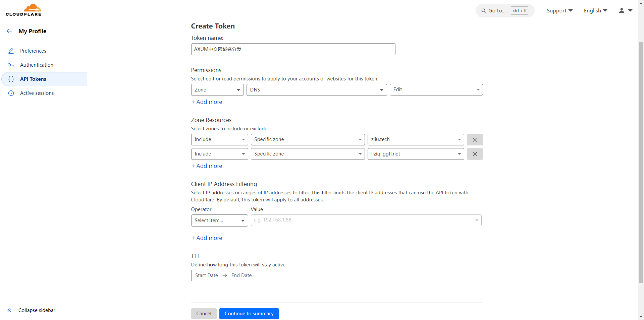Open the Include dropdown for zliu.tech row

click(219, 139)
